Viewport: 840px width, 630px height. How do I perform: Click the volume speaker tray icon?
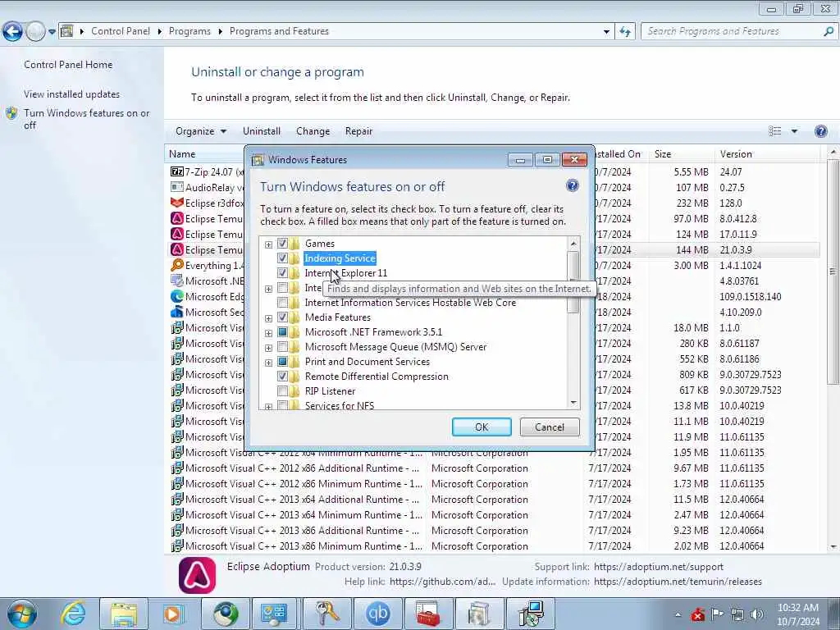756,614
